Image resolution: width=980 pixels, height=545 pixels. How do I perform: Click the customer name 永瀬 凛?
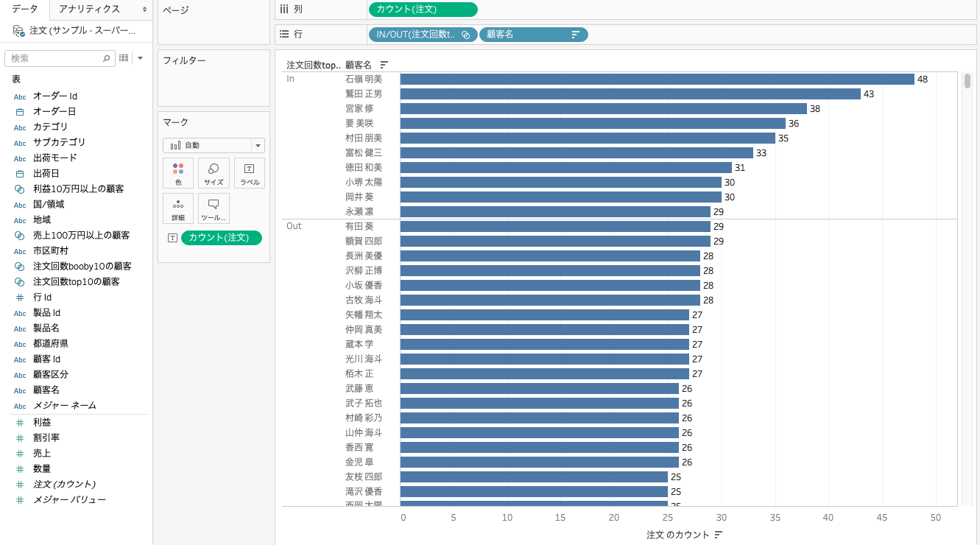tap(359, 211)
